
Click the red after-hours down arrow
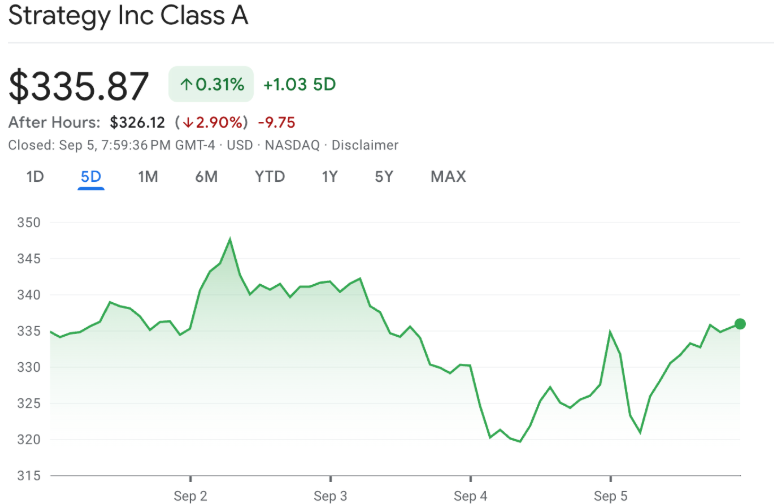point(186,122)
